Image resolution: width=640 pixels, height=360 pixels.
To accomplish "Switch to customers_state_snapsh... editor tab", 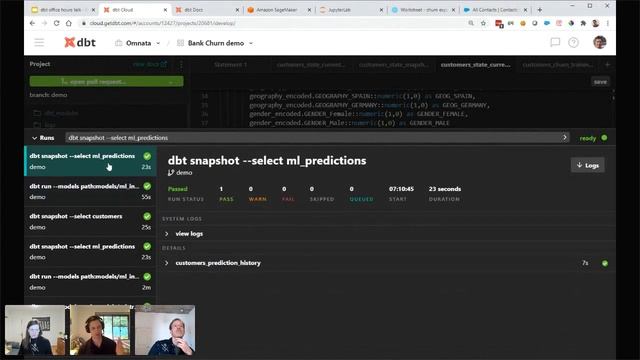I will coord(393,64).
